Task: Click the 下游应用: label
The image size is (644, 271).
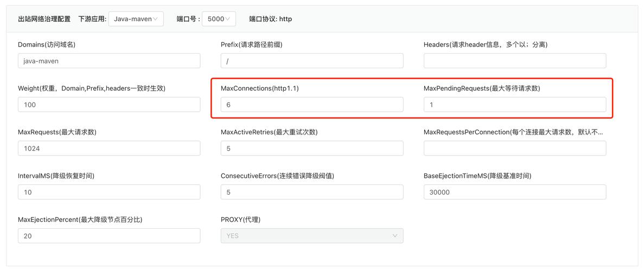Action: point(92,19)
